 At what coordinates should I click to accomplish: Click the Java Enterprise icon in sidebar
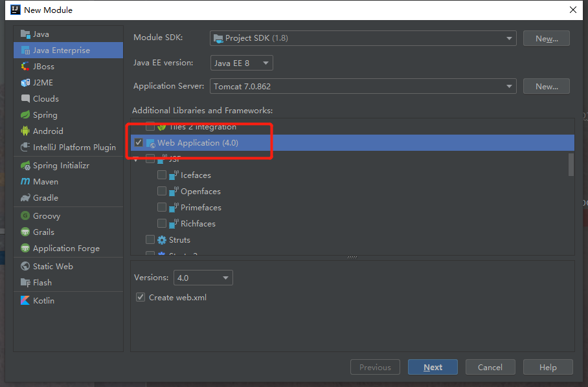coord(25,50)
